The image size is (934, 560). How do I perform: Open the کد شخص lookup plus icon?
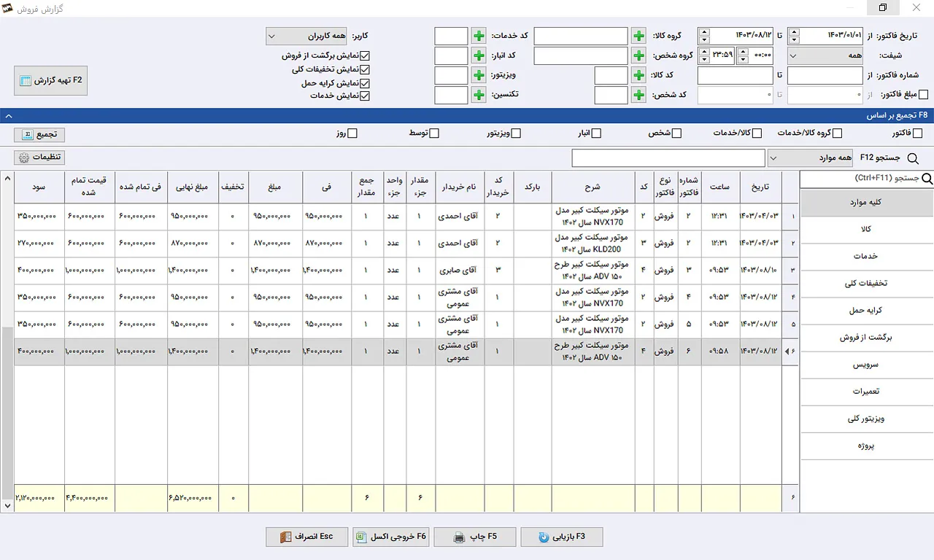tap(638, 95)
